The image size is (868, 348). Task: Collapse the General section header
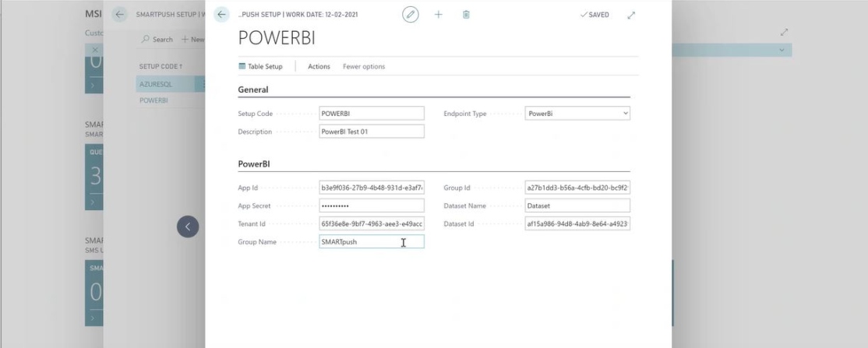click(x=253, y=90)
